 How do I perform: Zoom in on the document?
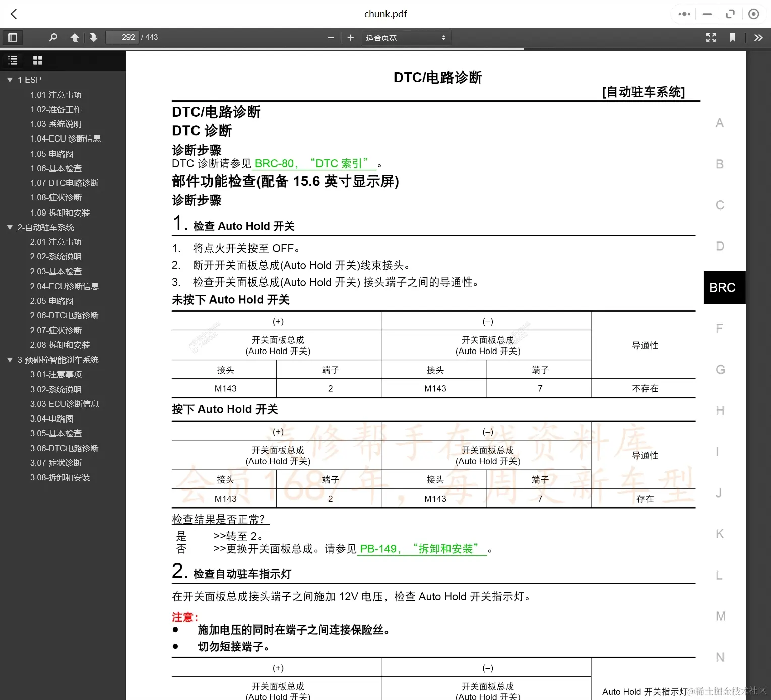point(350,37)
